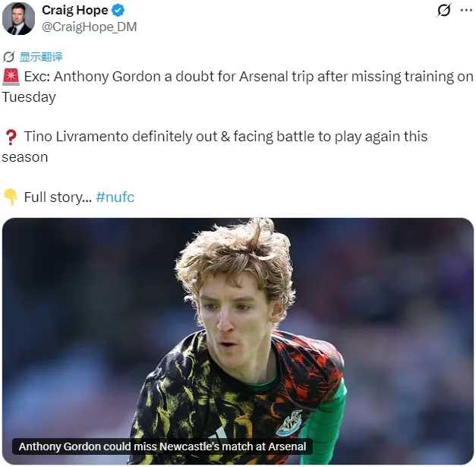The height and width of the screenshot is (467, 476).
Task: Click the blue verified badge
Action: tap(118, 11)
